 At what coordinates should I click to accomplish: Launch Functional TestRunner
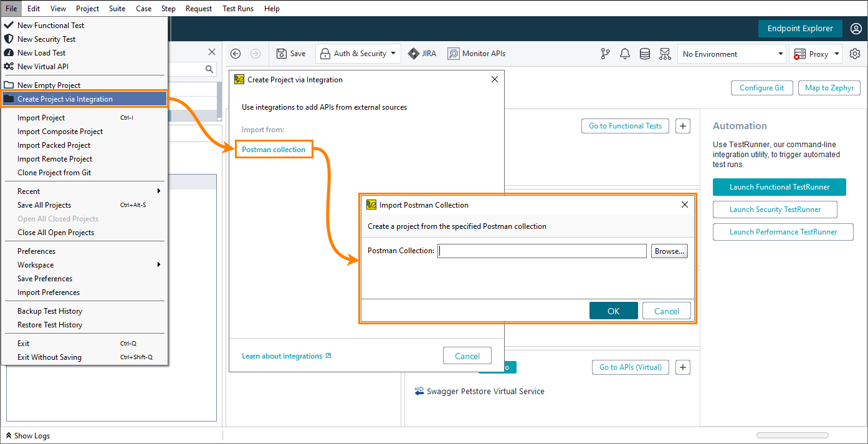pos(780,187)
